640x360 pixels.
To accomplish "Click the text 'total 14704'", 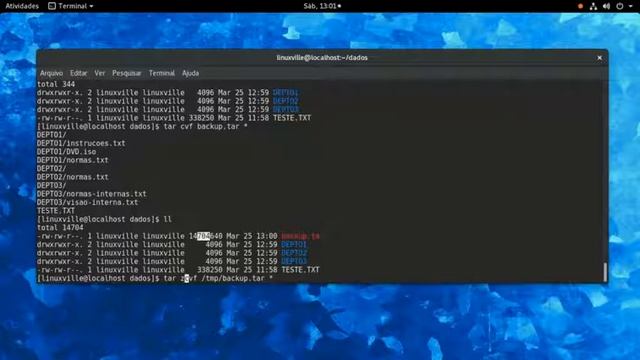I will (60, 228).
